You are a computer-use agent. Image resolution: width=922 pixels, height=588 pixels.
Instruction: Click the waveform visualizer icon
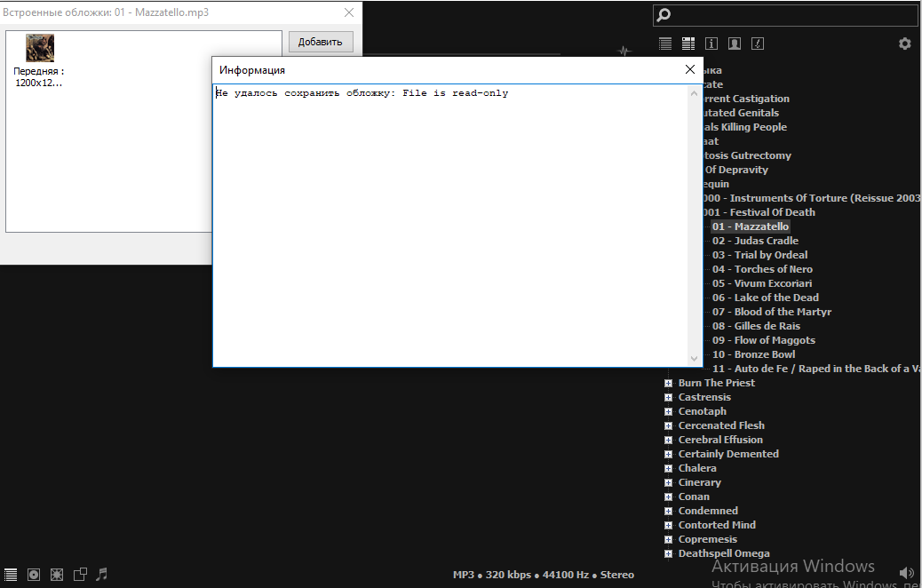coord(624,51)
